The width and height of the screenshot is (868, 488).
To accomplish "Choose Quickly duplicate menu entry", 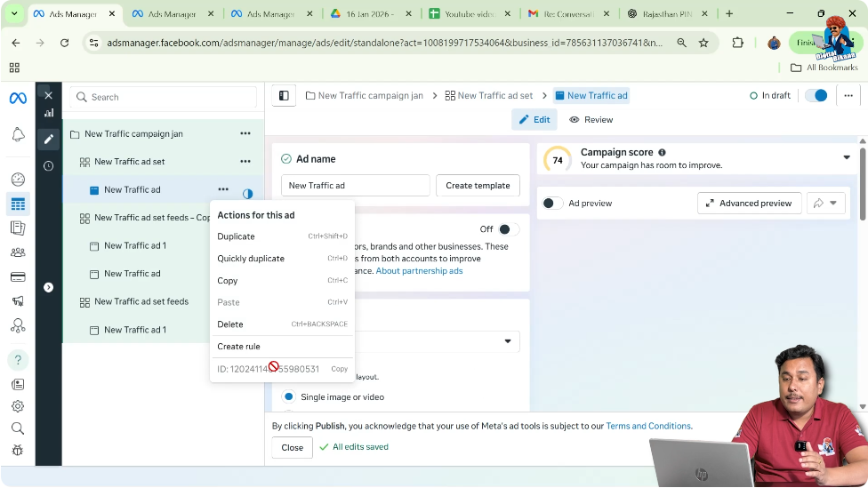I will pos(282,259).
